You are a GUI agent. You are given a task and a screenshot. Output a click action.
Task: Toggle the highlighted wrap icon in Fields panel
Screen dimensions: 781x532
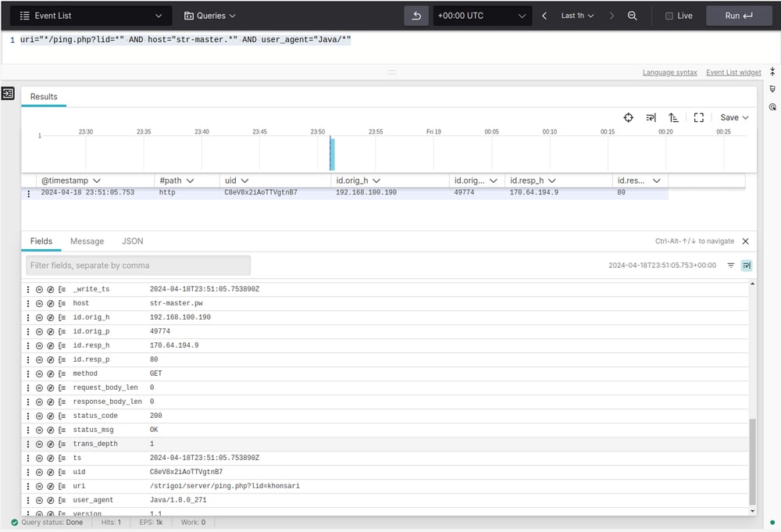(x=747, y=266)
